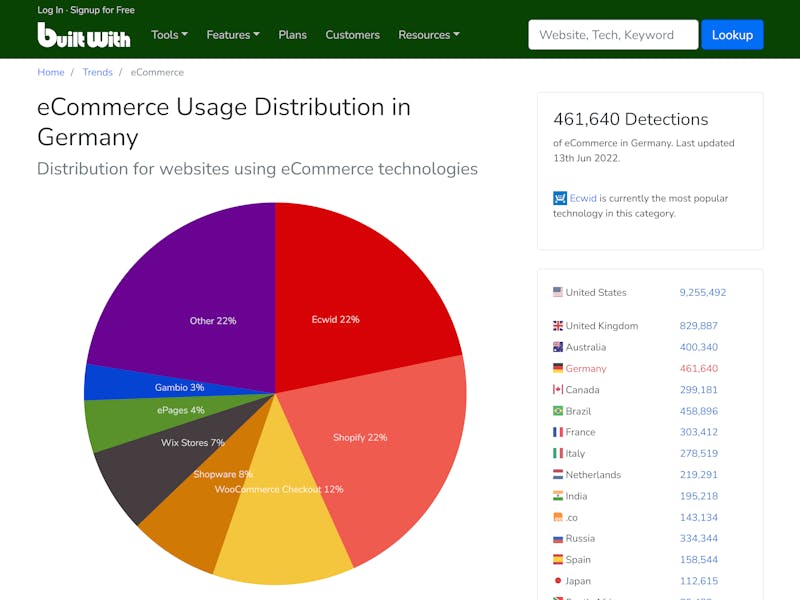Viewport: 800px width, 600px height.
Task: Click the Australia flag icon
Action: pyautogui.click(x=558, y=347)
